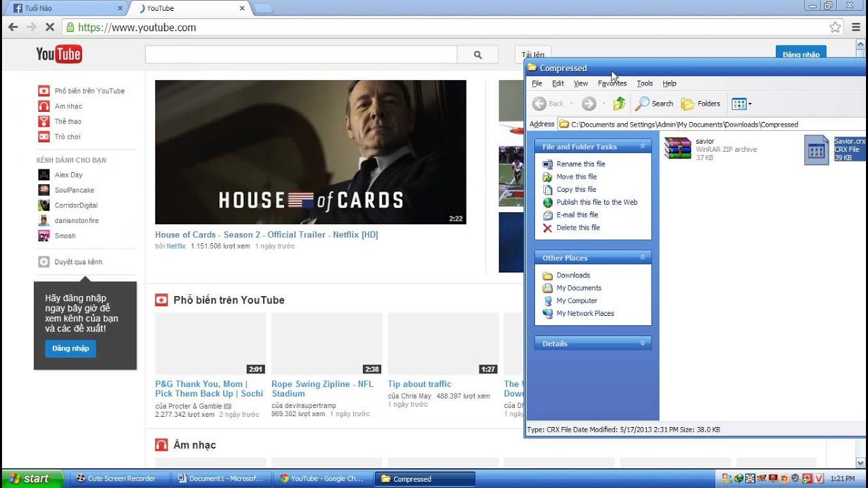
Task: Click the Đăng nhập button in YouTube header
Action: tap(801, 54)
